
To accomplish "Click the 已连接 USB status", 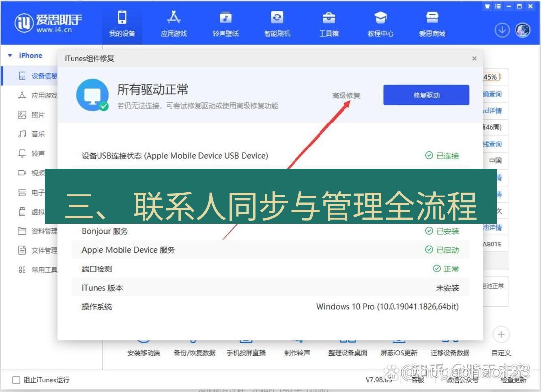I will 442,156.
